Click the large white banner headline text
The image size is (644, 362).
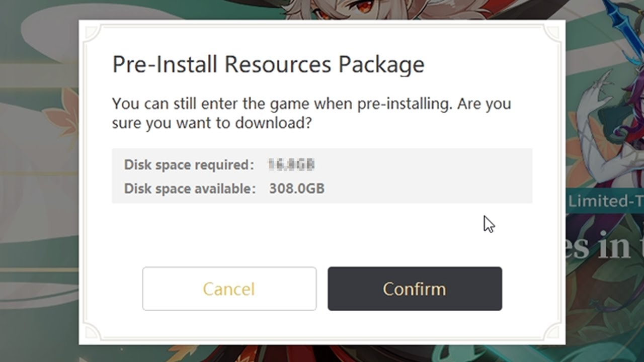(605, 246)
